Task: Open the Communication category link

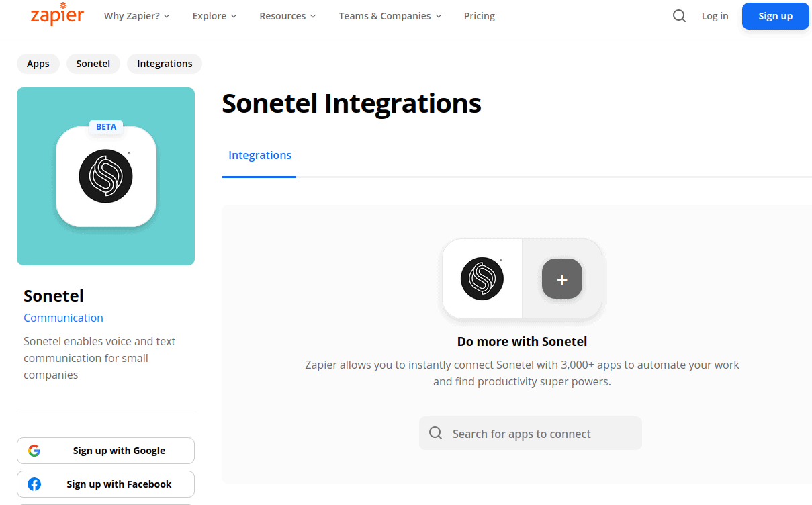Action: pos(63,317)
